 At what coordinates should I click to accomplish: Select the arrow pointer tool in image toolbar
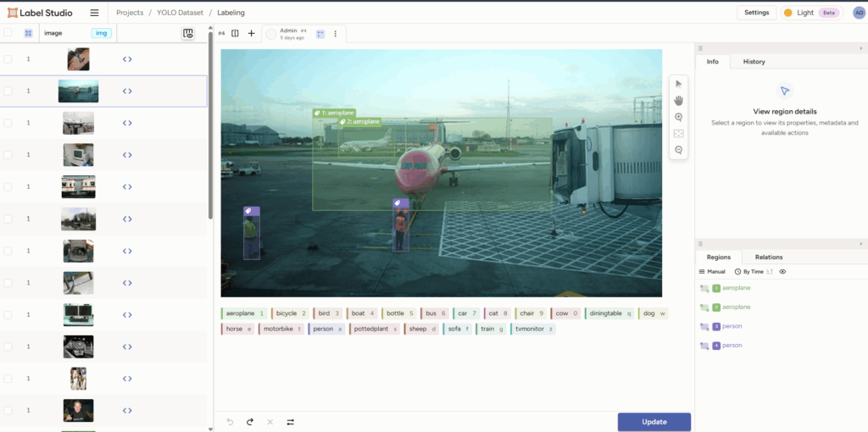tap(679, 84)
